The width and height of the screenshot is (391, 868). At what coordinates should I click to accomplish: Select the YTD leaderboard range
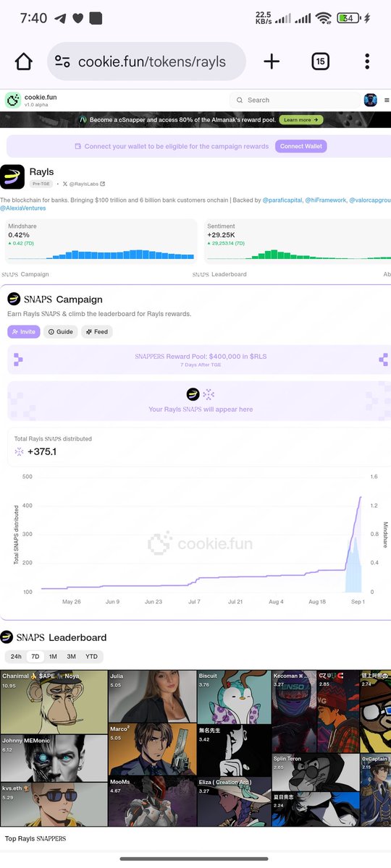[91, 657]
